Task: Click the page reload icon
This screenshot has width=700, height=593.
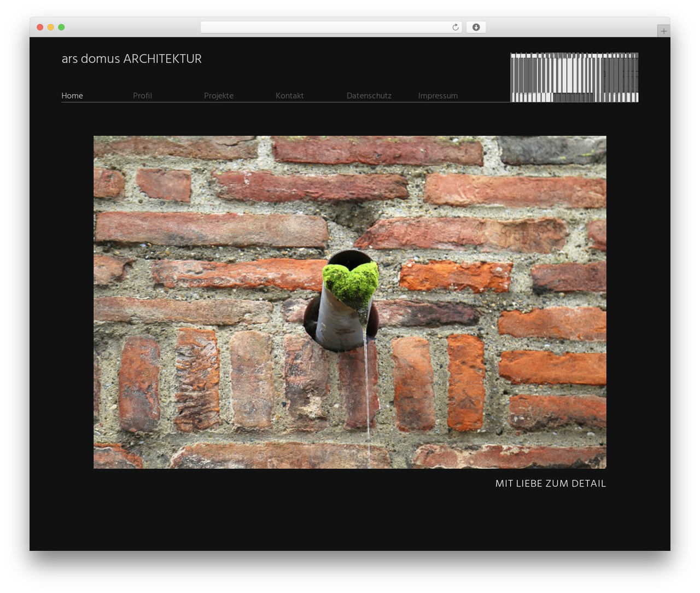Action: coord(455,27)
